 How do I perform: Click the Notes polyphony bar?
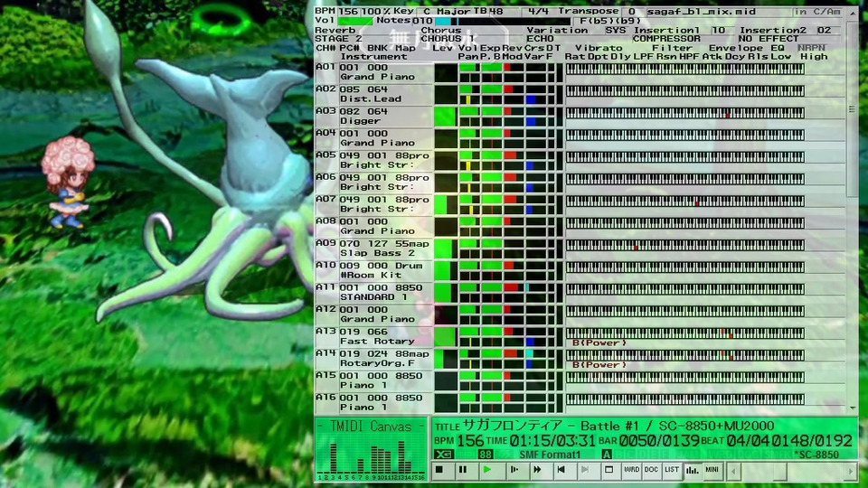click(x=501, y=21)
